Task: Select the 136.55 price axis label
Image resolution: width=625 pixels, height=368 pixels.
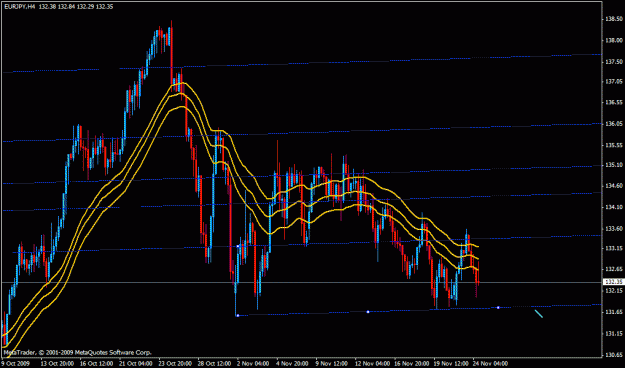Action: [x=614, y=102]
